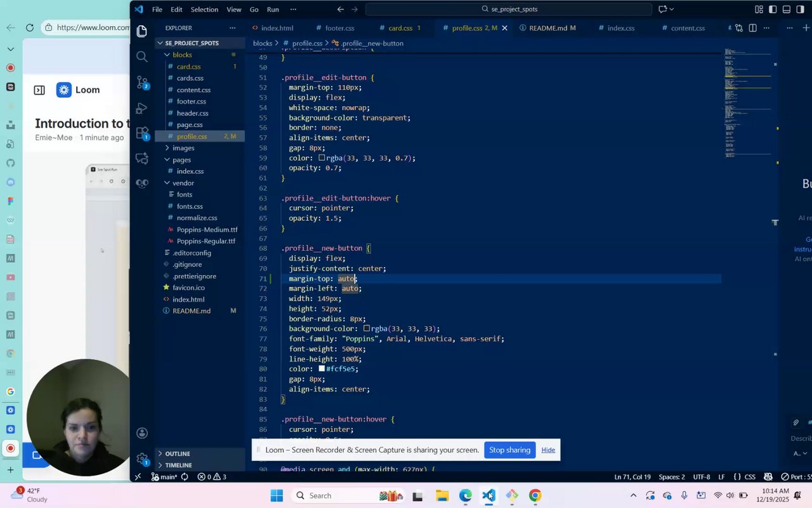Click the Stop sharing button

509,450
